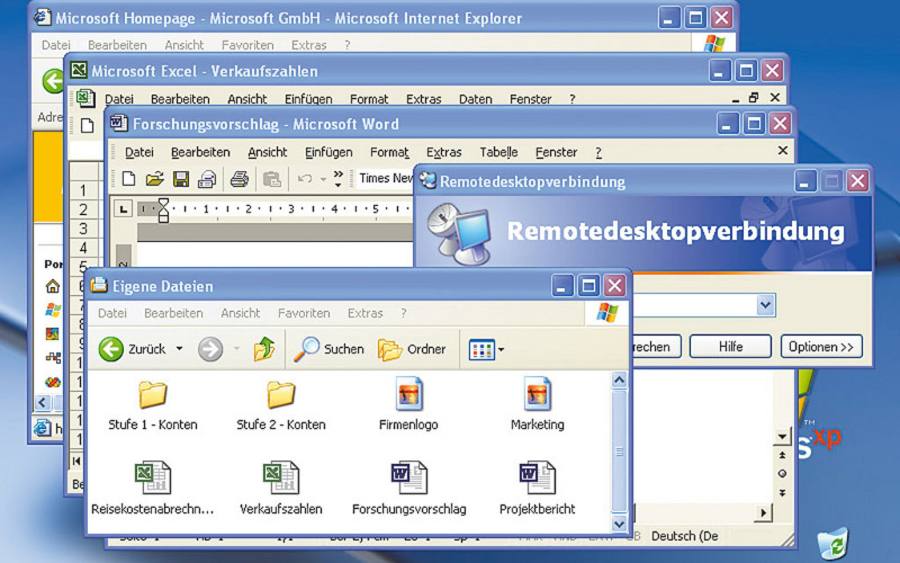Open the Daten menu in Excel
The height and width of the screenshot is (563, 900).
[475, 99]
